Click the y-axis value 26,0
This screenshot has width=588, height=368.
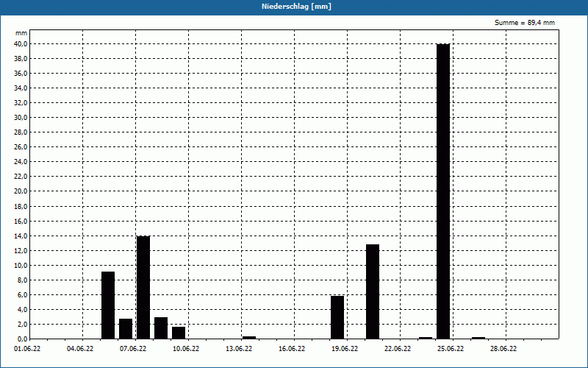click(x=21, y=147)
